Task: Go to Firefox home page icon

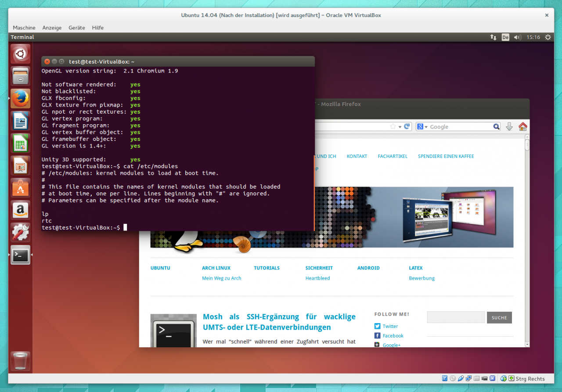Action: click(522, 126)
